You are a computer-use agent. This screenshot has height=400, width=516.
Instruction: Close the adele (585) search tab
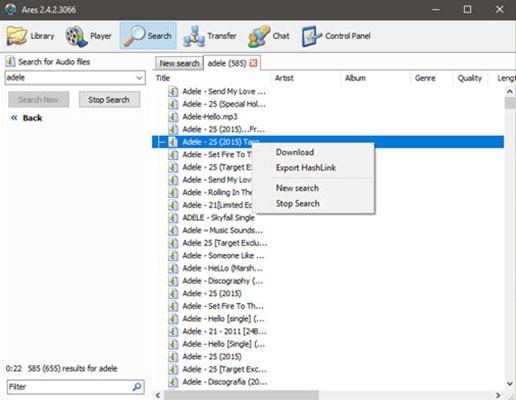tap(254, 63)
